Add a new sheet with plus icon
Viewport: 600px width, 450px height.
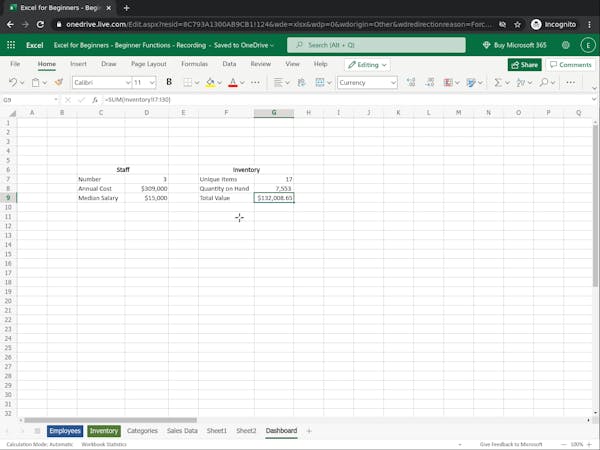point(309,431)
